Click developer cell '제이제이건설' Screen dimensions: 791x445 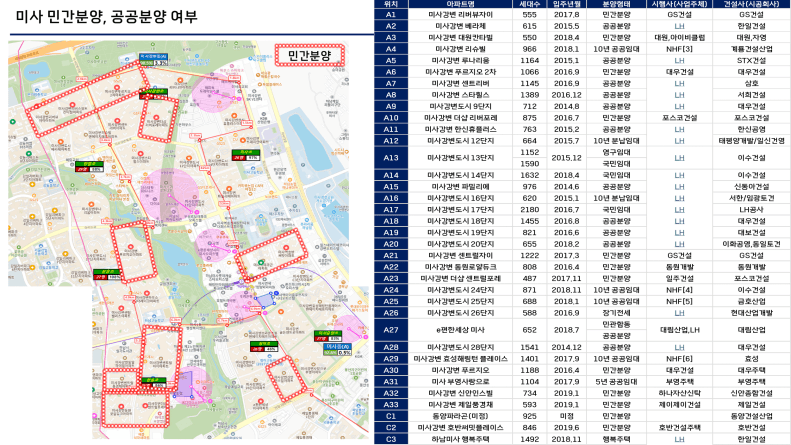pyautogui.click(x=679, y=405)
